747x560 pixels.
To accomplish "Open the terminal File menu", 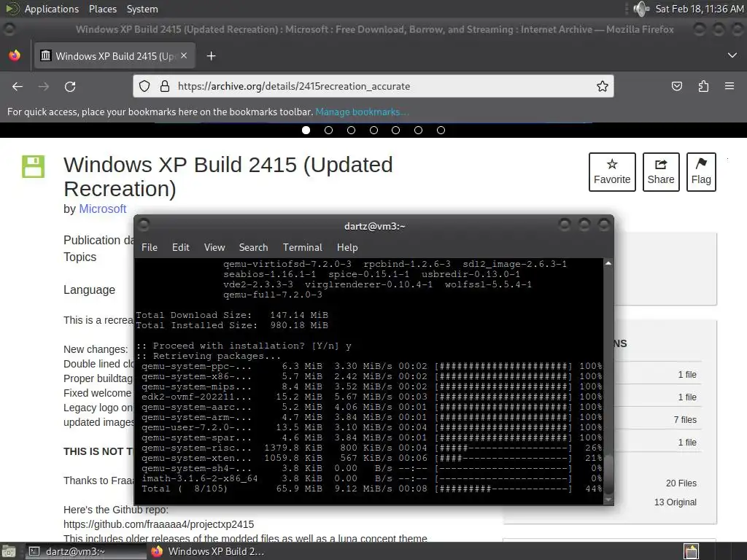I will click(x=149, y=248).
